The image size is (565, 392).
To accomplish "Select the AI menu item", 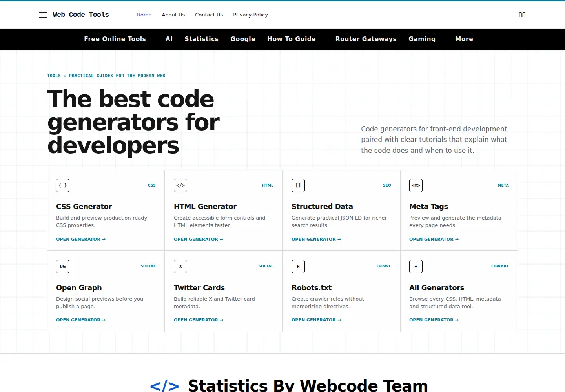I will 169,39.
